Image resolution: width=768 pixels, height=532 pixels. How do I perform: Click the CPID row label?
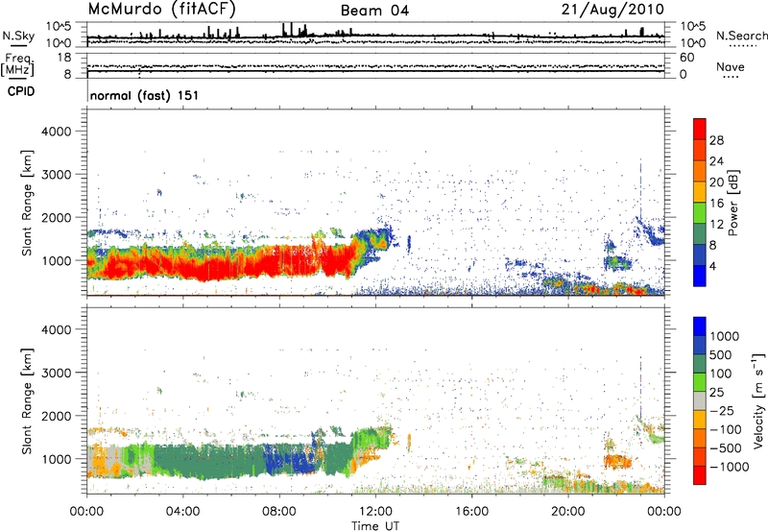point(21,91)
